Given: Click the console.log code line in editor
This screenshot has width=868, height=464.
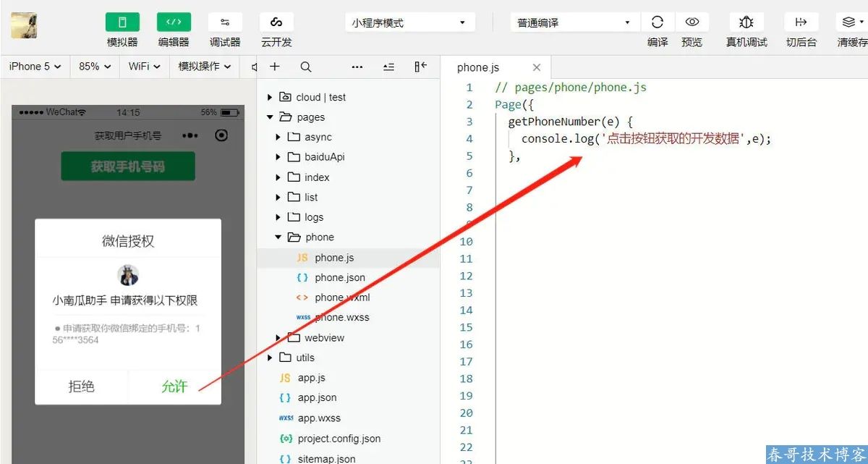Looking at the screenshot, I should (647, 139).
